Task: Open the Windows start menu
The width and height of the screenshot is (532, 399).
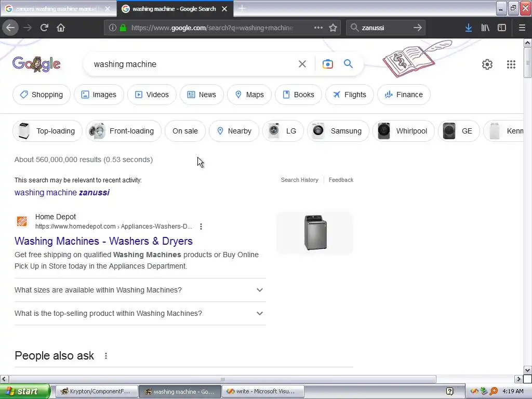Action: point(25,391)
